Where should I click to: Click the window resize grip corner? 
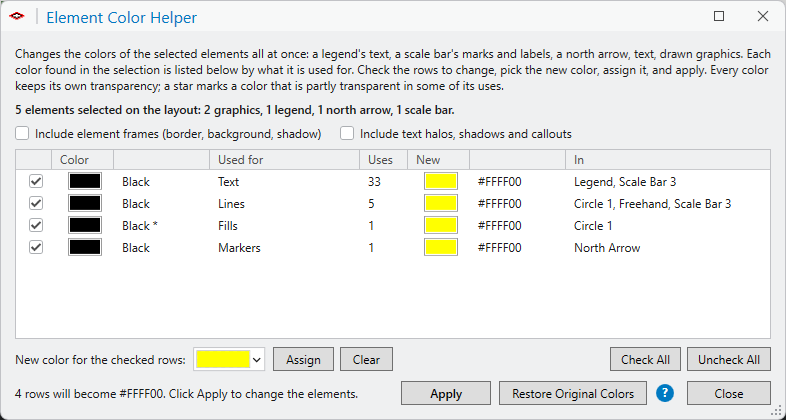click(778, 412)
